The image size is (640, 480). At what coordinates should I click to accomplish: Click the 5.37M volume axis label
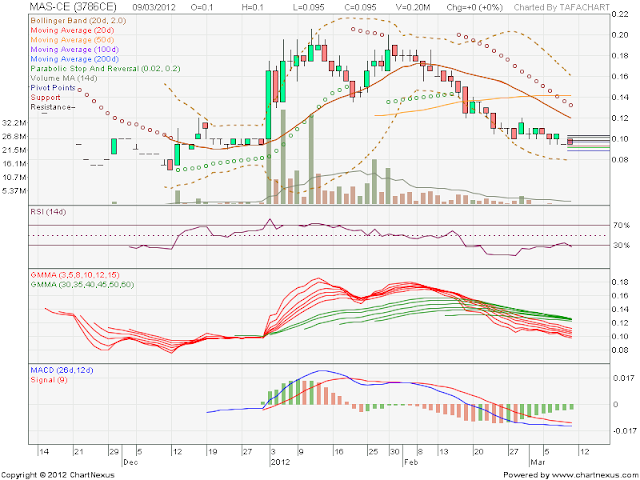tap(14, 191)
